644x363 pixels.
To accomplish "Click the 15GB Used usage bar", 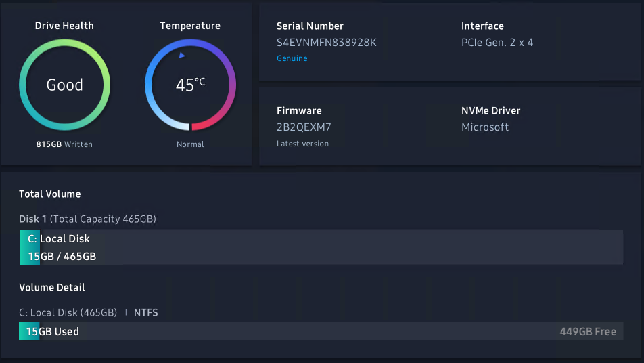I will click(x=321, y=331).
